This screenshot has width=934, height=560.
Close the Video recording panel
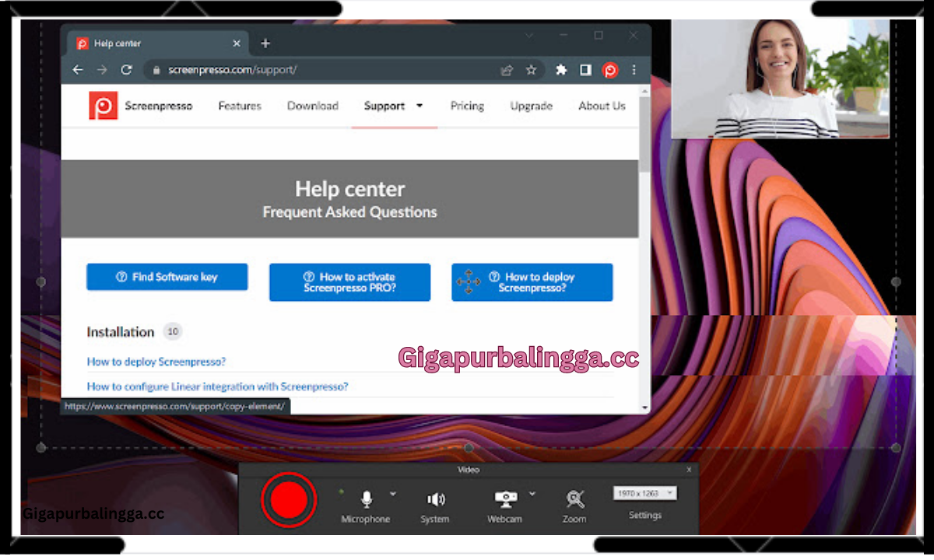pyautogui.click(x=689, y=470)
